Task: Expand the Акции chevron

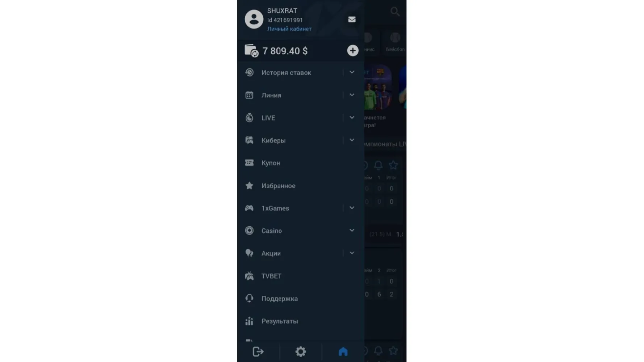Action: coord(352,253)
